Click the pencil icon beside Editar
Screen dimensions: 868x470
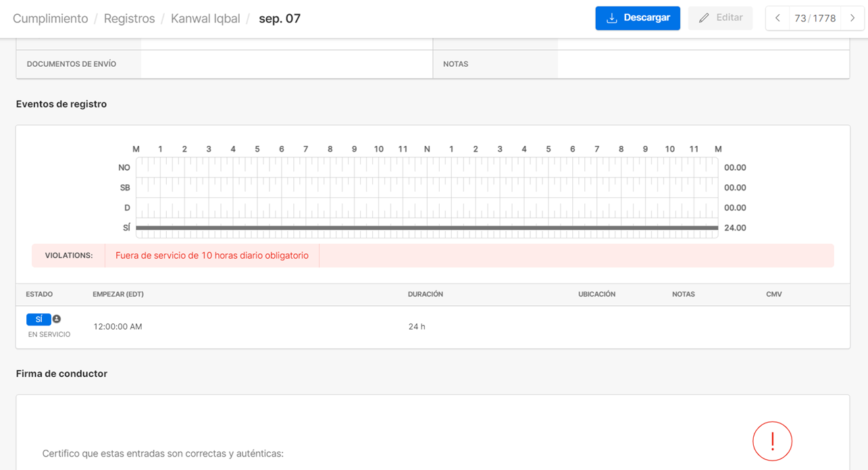coord(704,18)
